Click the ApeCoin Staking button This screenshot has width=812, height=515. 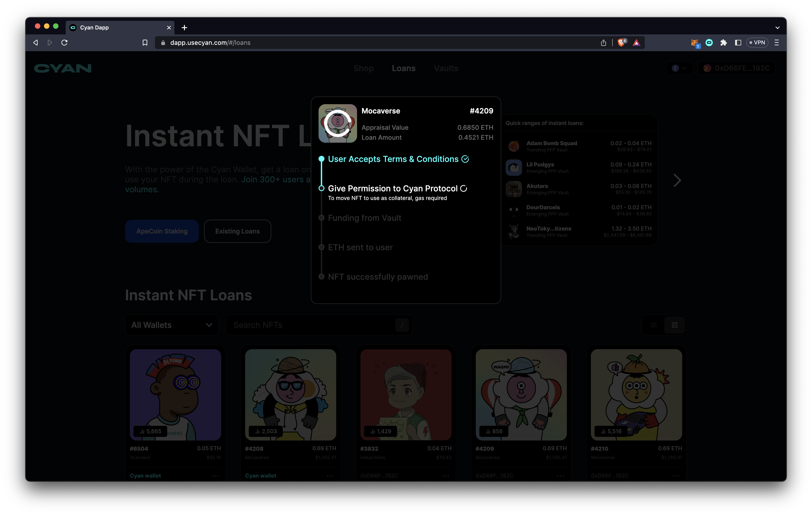click(162, 231)
